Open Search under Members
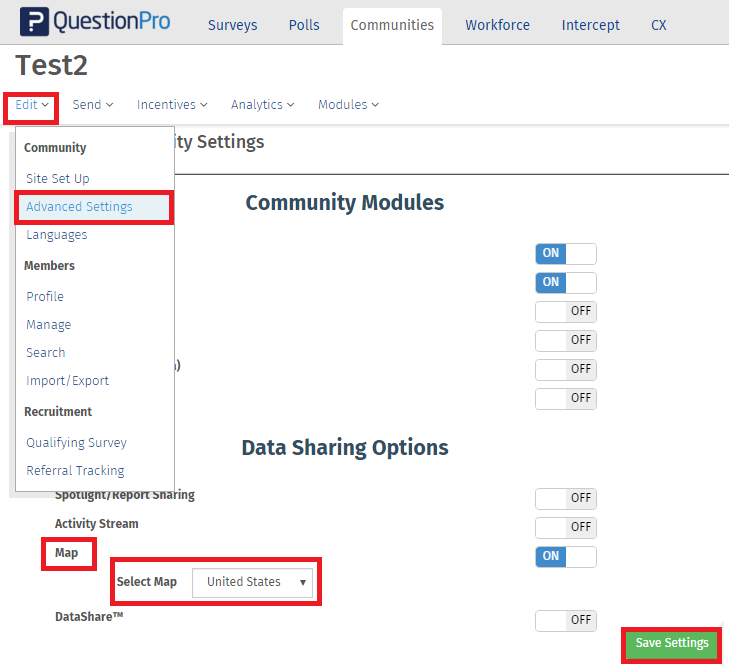The height and width of the screenshot is (669, 729). click(46, 353)
